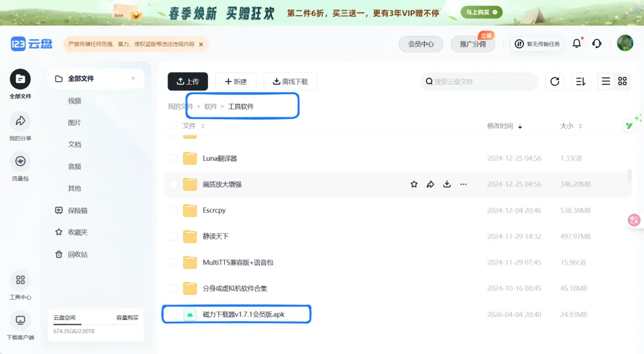Screen dimensions: 644x354
Task: Open the notification bell
Action: (577, 43)
